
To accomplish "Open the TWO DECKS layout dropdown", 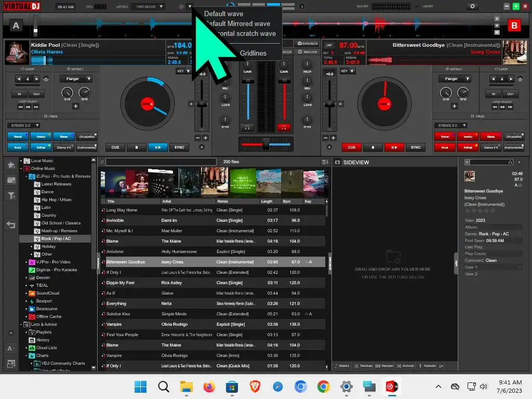I will tap(149, 6).
